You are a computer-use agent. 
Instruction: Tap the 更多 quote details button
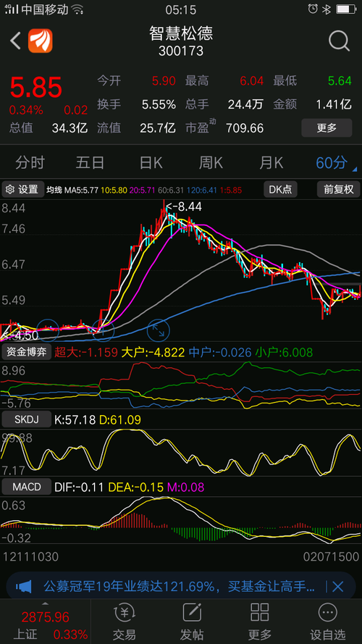click(x=327, y=127)
